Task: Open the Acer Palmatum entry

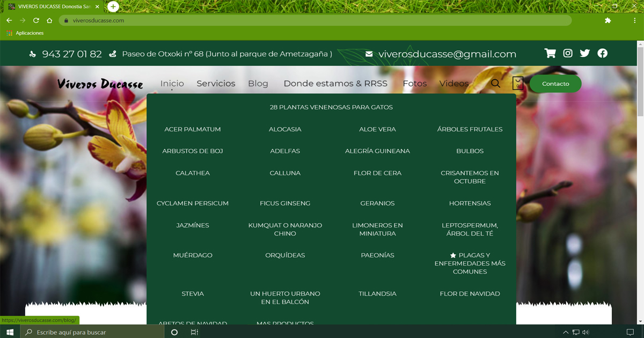Action: click(x=193, y=129)
